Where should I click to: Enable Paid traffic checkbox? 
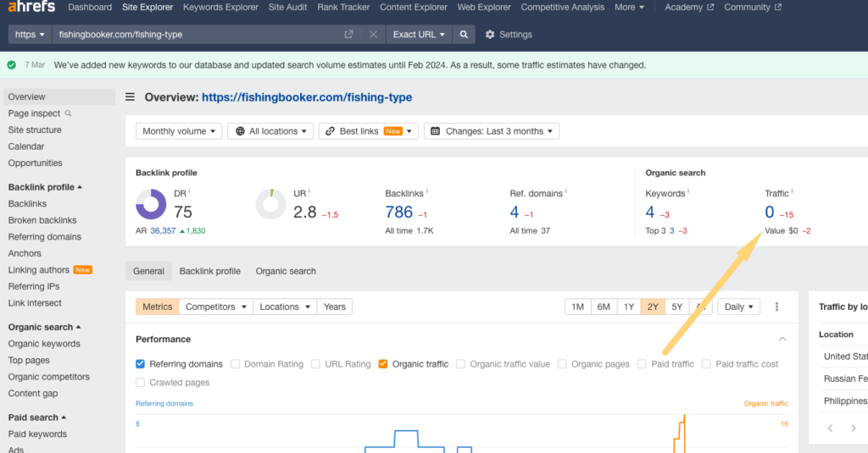click(x=642, y=364)
